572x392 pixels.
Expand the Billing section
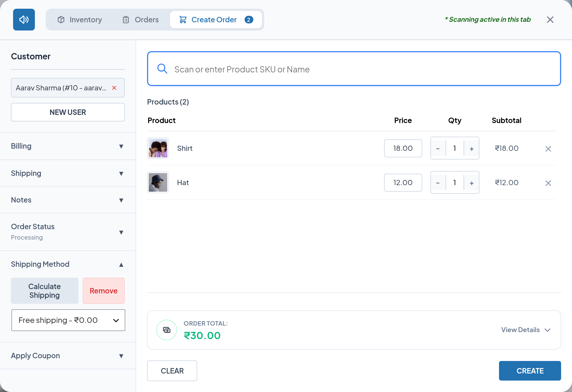[x=68, y=146]
